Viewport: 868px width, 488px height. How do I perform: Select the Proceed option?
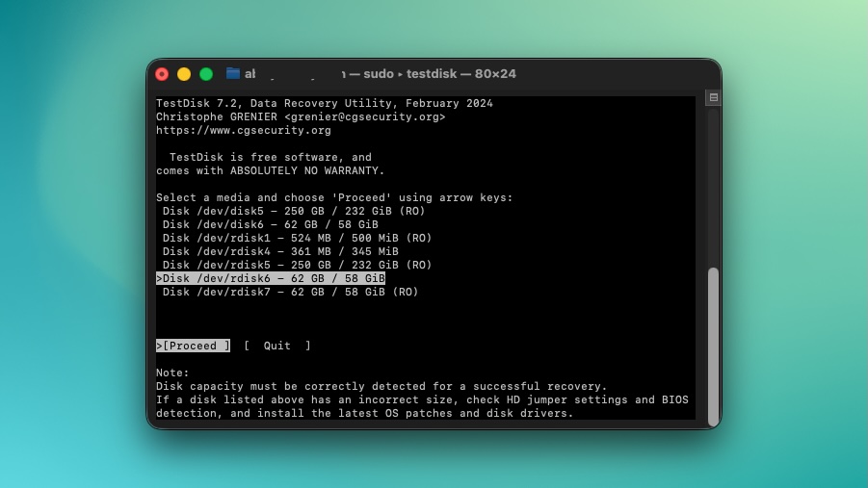[x=194, y=346]
